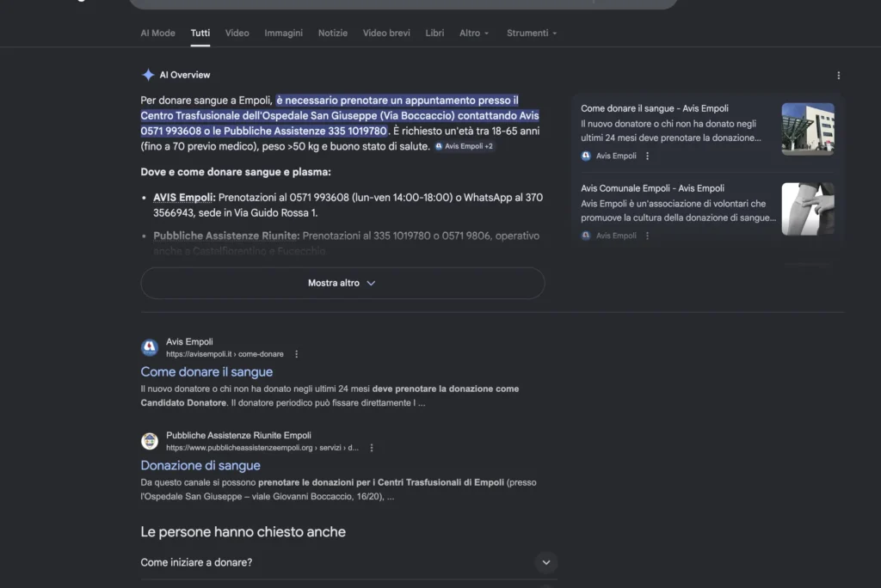881x588 pixels.
Task: Click the hospital building thumbnail
Action: click(x=807, y=129)
